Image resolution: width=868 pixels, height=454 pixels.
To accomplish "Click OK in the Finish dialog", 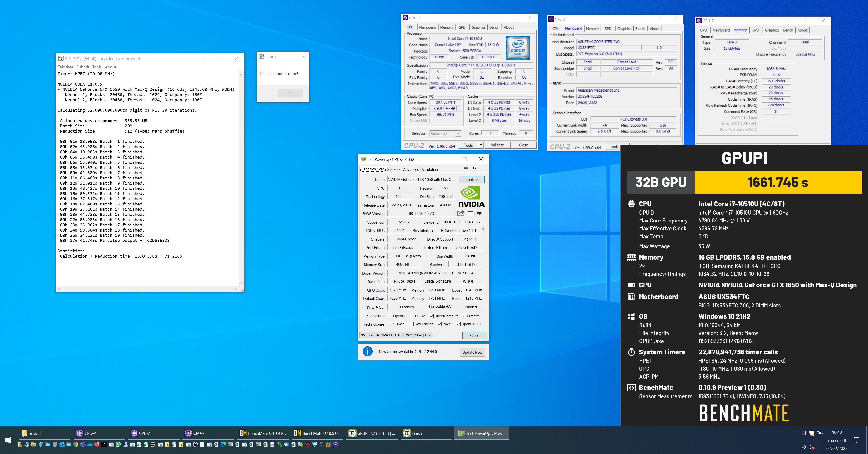I will point(290,93).
